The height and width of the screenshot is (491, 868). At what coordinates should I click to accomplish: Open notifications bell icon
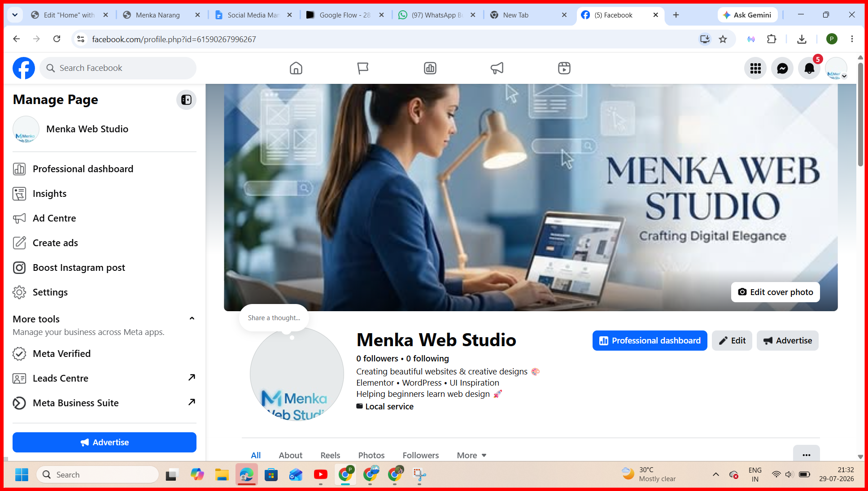coord(809,68)
